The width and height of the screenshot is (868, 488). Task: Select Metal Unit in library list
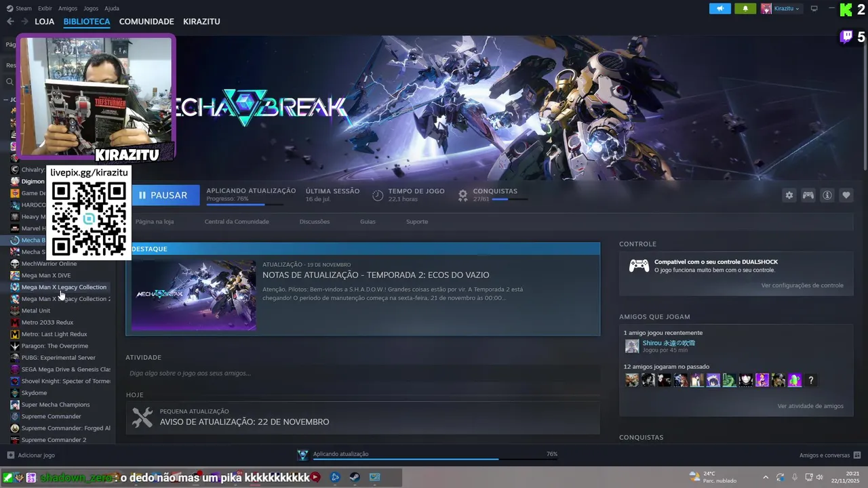click(x=35, y=310)
